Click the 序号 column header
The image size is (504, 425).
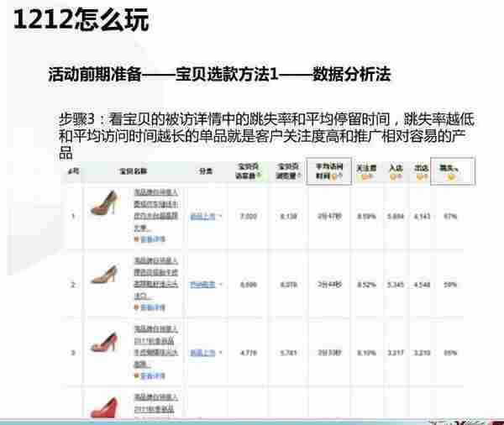[73, 171]
